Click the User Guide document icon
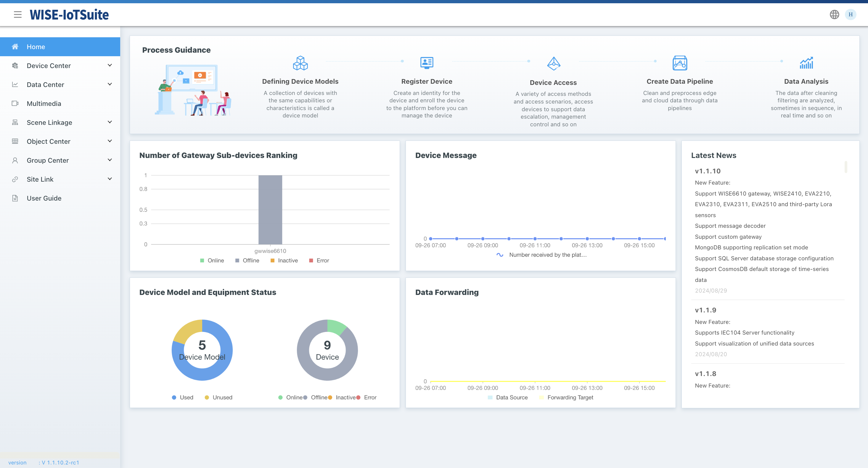 coord(15,198)
